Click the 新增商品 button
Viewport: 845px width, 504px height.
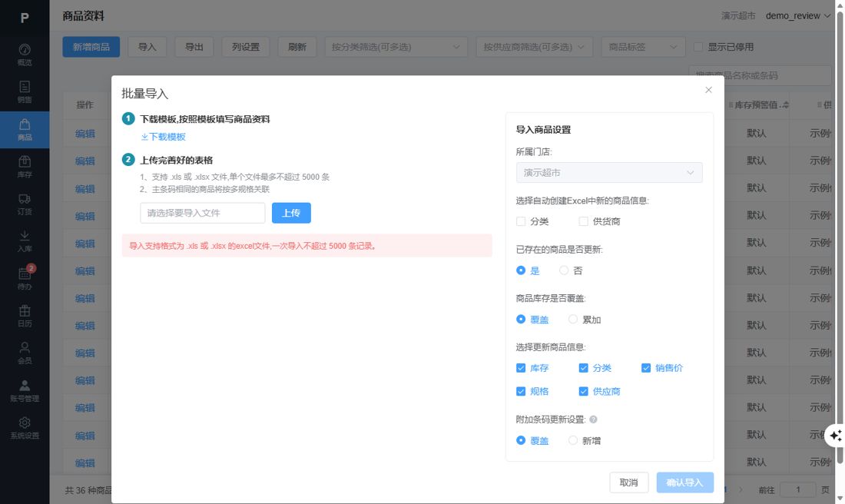[91, 47]
